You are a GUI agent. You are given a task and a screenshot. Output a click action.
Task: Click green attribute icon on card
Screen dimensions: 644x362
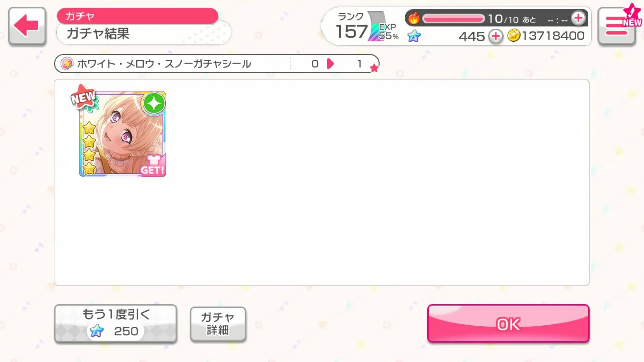(154, 103)
